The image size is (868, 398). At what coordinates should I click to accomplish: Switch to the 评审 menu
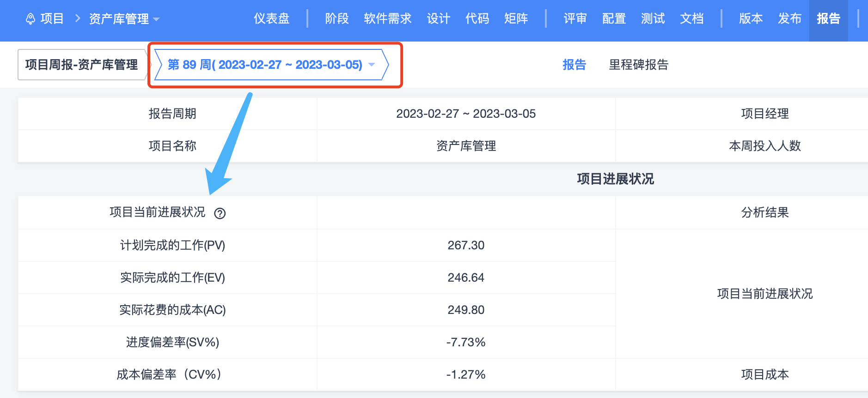575,18
